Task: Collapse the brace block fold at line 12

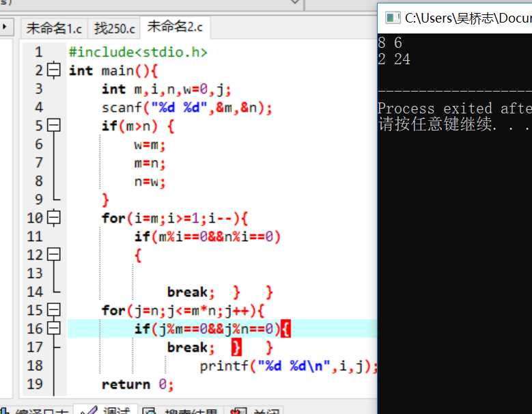Action: click(x=53, y=254)
